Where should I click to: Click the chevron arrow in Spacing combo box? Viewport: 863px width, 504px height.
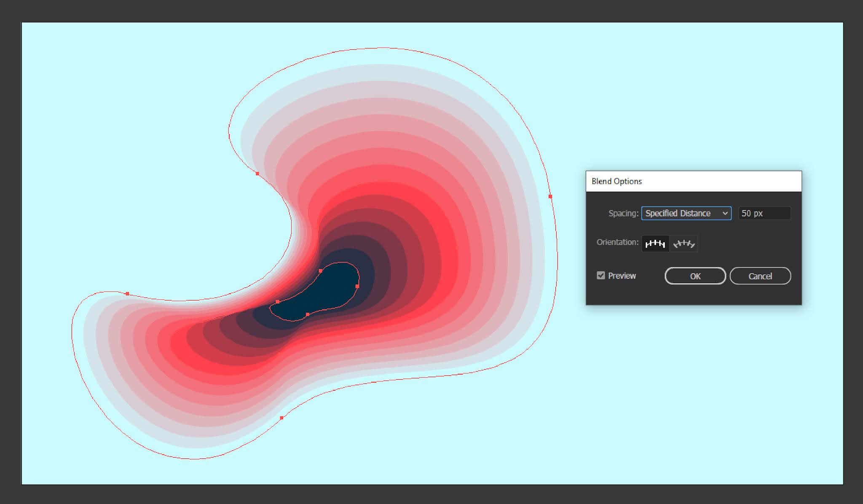pos(725,213)
